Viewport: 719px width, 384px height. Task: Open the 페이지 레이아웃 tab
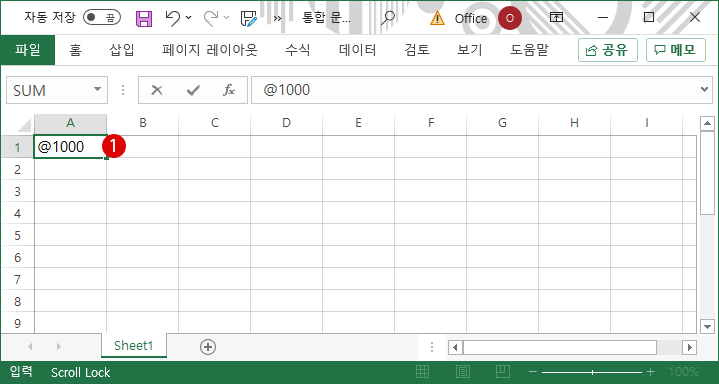(210, 50)
